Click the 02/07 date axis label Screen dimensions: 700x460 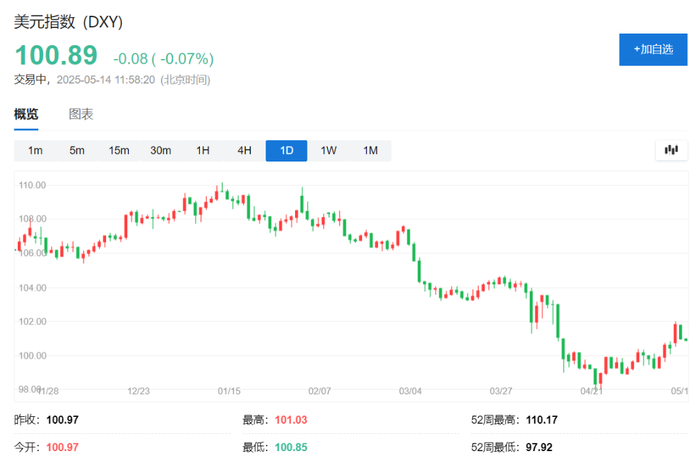pos(320,391)
